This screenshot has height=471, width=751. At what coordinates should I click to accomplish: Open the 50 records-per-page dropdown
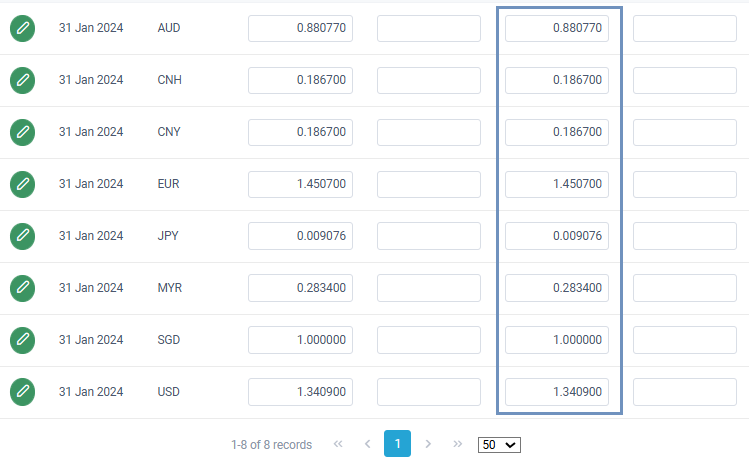(499, 445)
